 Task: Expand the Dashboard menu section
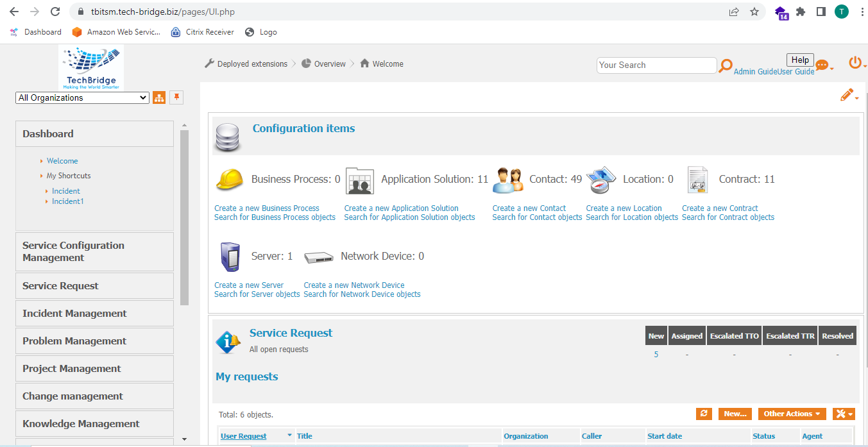(94, 133)
